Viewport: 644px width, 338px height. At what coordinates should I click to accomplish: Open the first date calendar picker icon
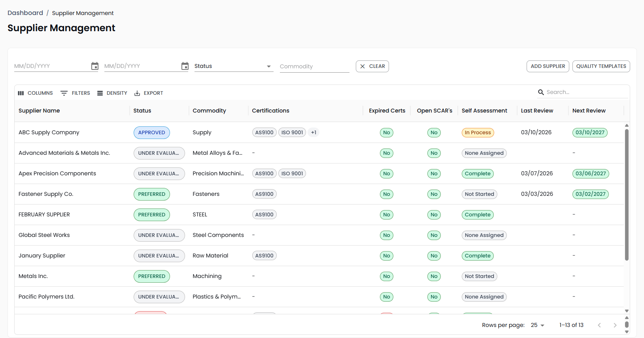[x=95, y=66]
